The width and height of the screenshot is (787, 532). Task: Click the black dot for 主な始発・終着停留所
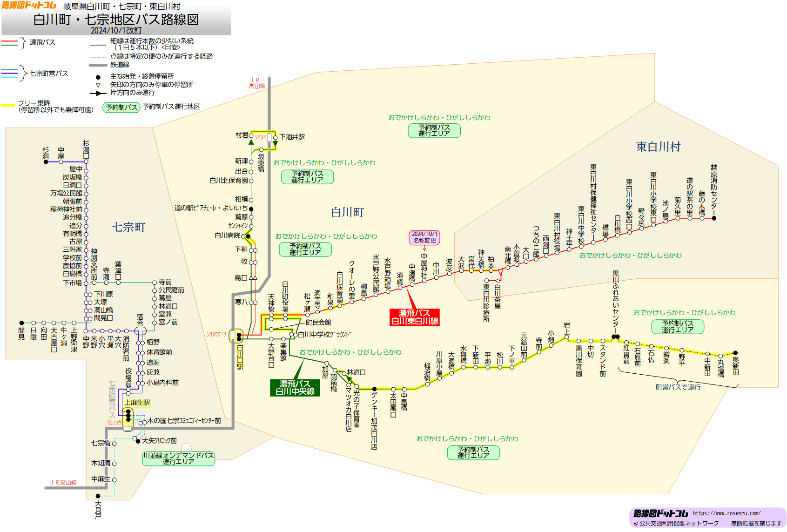(x=98, y=77)
